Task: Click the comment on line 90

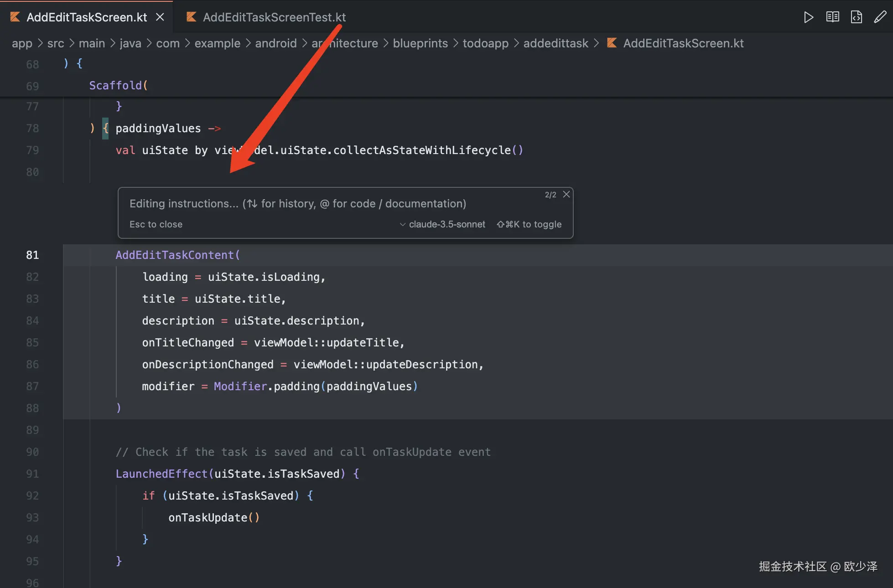Action: coord(303,452)
